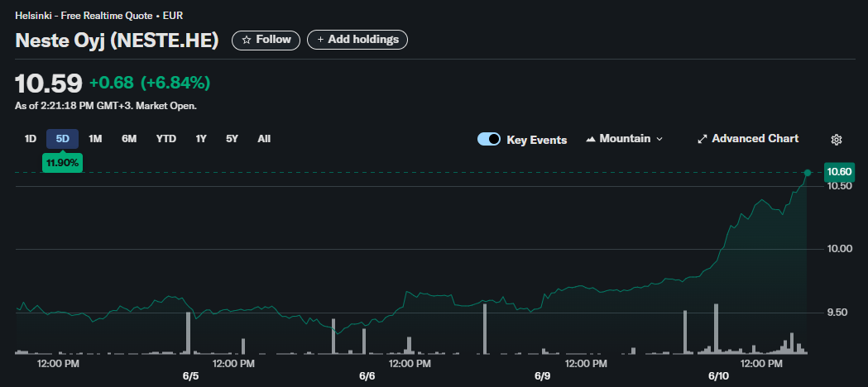Click the (+6.84%) percent change
868x387 pixels.
175,83
